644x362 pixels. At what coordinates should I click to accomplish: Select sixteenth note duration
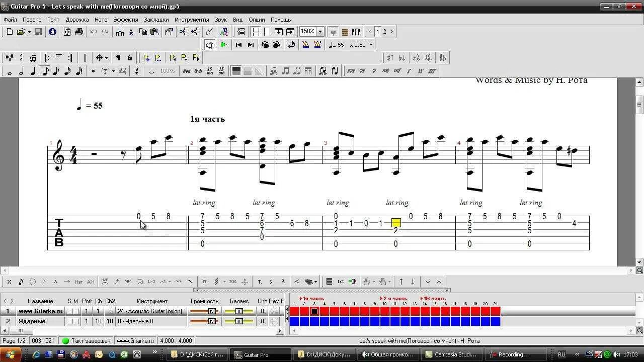tap(56, 71)
